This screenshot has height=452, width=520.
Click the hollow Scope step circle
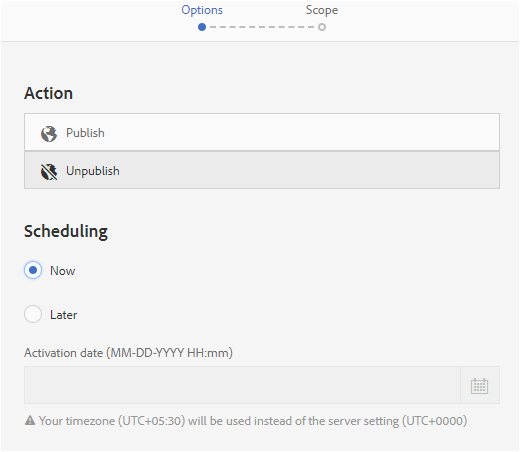pyautogui.click(x=322, y=27)
